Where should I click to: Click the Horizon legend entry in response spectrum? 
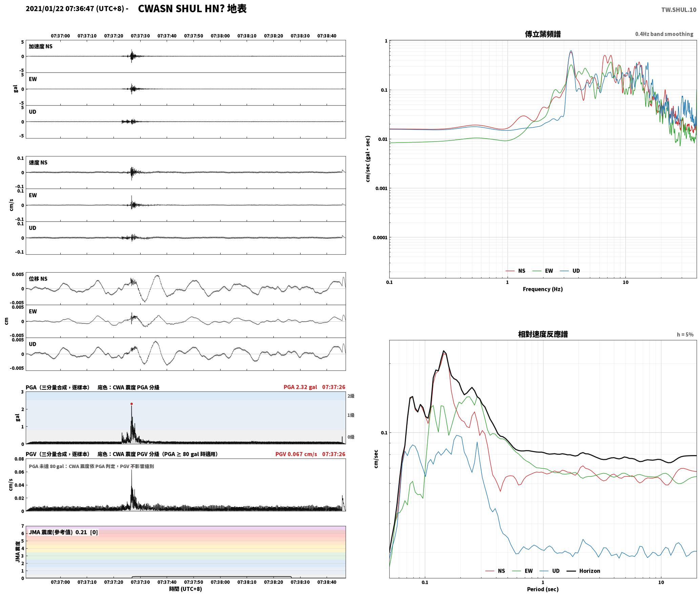[583, 571]
